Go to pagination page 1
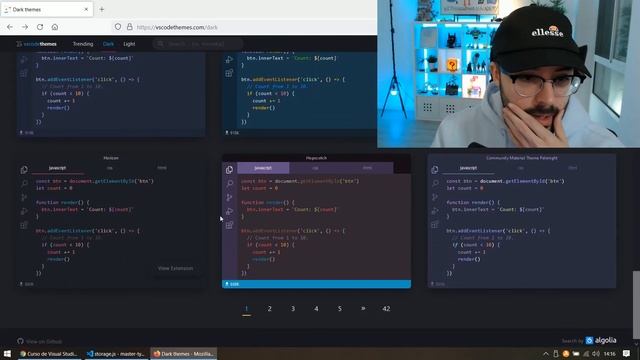The image size is (640, 360). 247,309
